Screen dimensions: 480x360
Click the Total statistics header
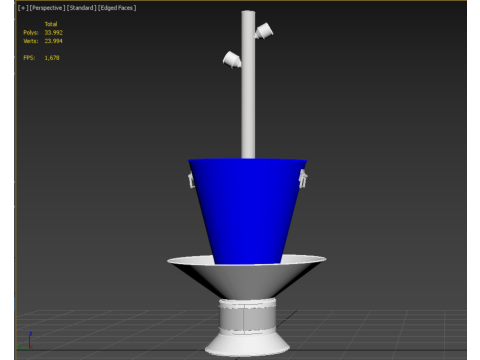51,24
